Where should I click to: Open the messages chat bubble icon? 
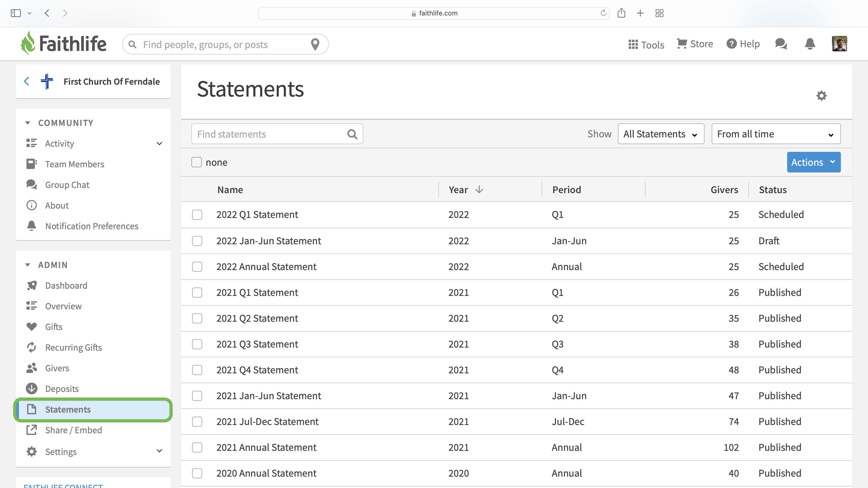[781, 44]
